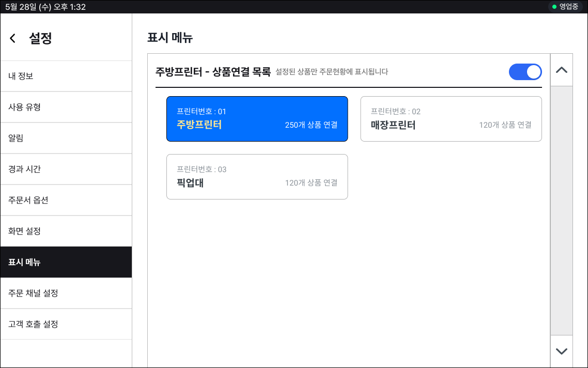Open 경과 시간 settings
This screenshot has height=368, width=588.
[66, 169]
